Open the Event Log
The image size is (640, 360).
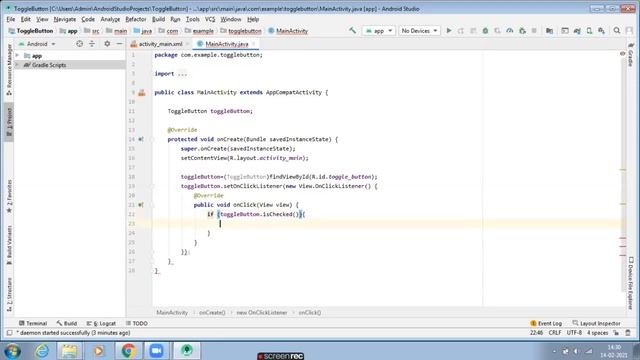pyautogui.click(x=546, y=323)
